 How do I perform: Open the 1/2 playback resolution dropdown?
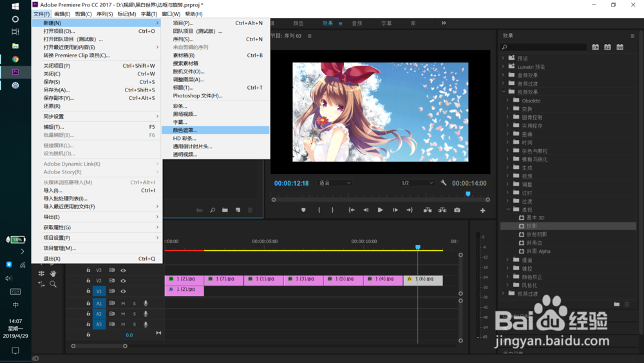[417, 183]
